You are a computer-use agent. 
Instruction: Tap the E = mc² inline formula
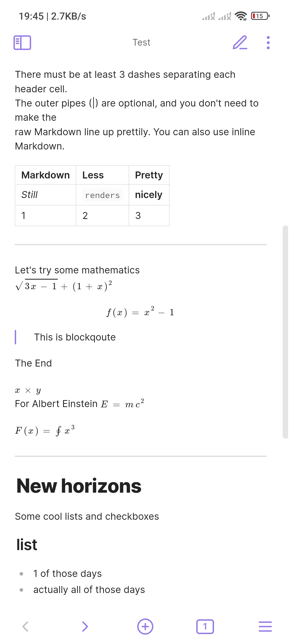[123, 404]
